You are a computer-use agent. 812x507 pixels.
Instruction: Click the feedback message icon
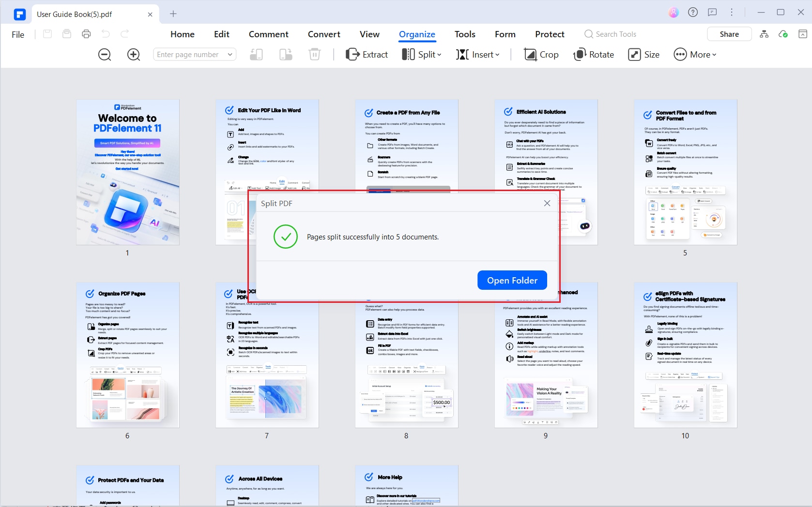712,13
